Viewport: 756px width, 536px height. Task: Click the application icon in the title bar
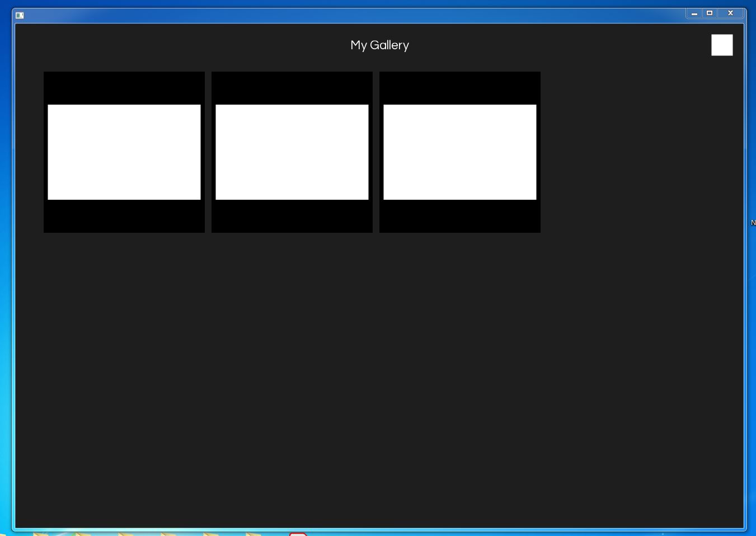[x=20, y=15]
